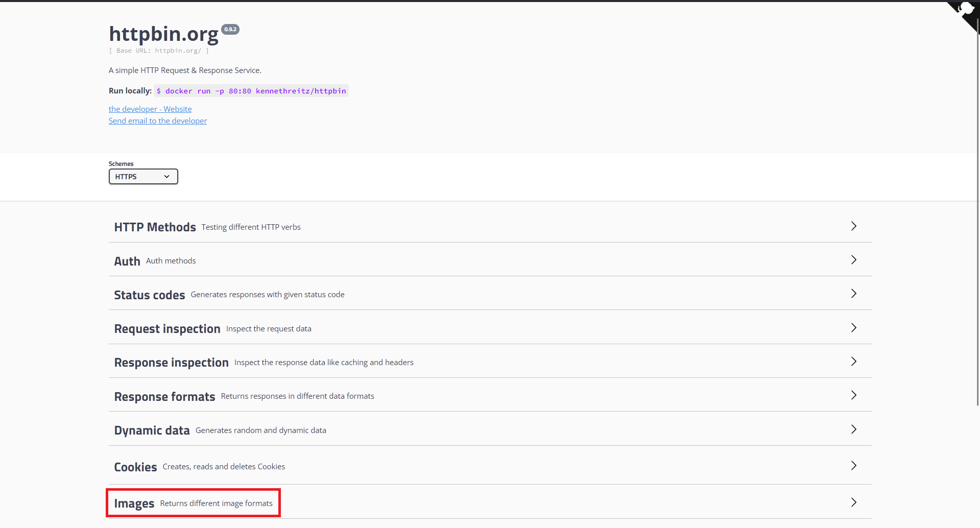Expand Images section chevron
Image resolution: width=980 pixels, height=528 pixels.
click(853, 502)
